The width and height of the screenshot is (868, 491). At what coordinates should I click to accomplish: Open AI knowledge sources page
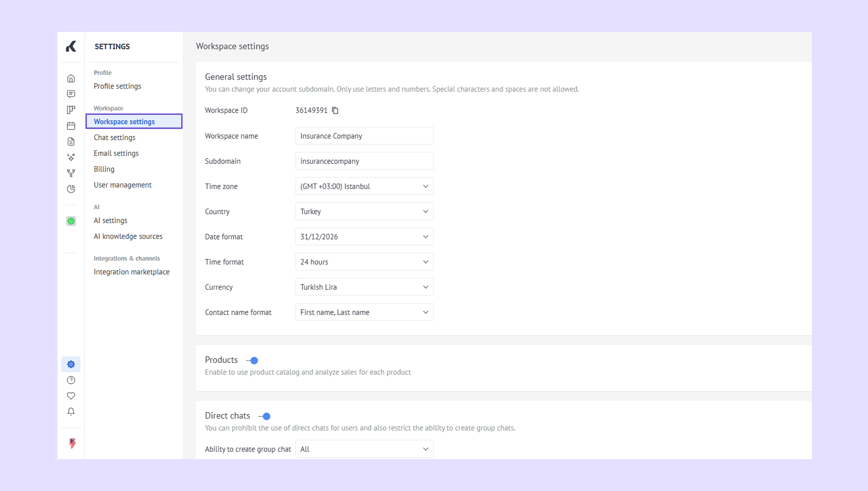[x=128, y=236]
